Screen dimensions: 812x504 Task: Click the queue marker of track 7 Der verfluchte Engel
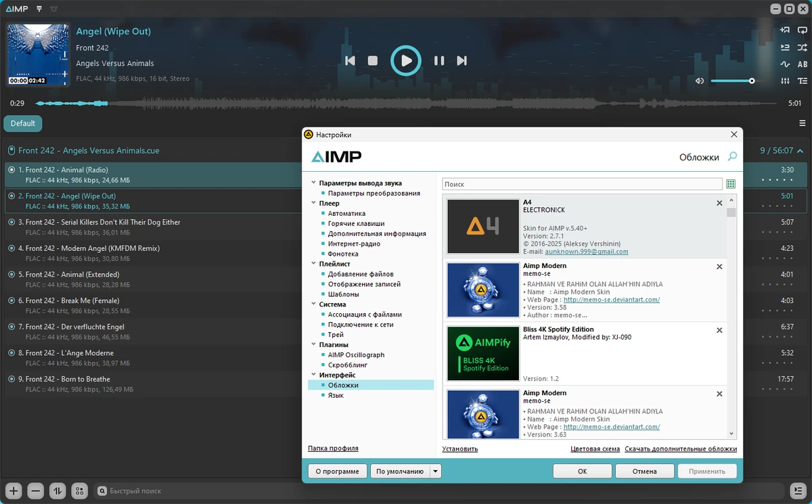point(12,327)
